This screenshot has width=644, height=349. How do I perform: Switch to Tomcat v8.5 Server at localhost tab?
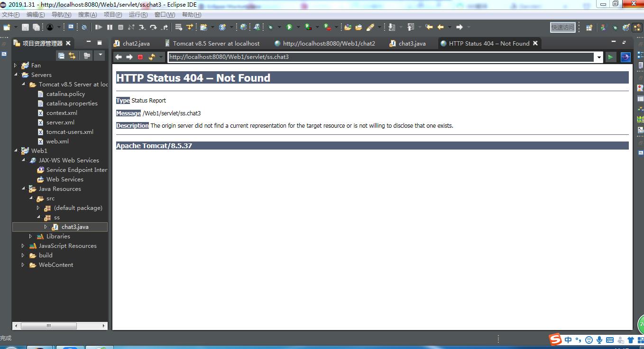(x=212, y=43)
